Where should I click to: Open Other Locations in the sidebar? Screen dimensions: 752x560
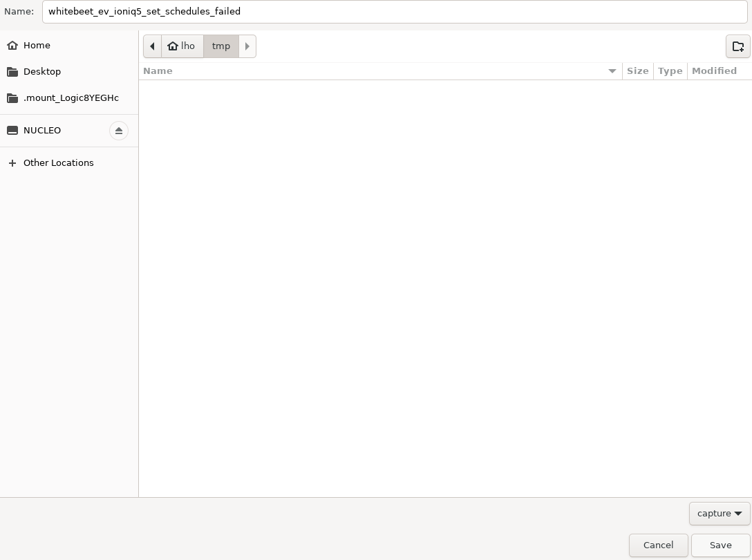pyautogui.click(x=58, y=163)
